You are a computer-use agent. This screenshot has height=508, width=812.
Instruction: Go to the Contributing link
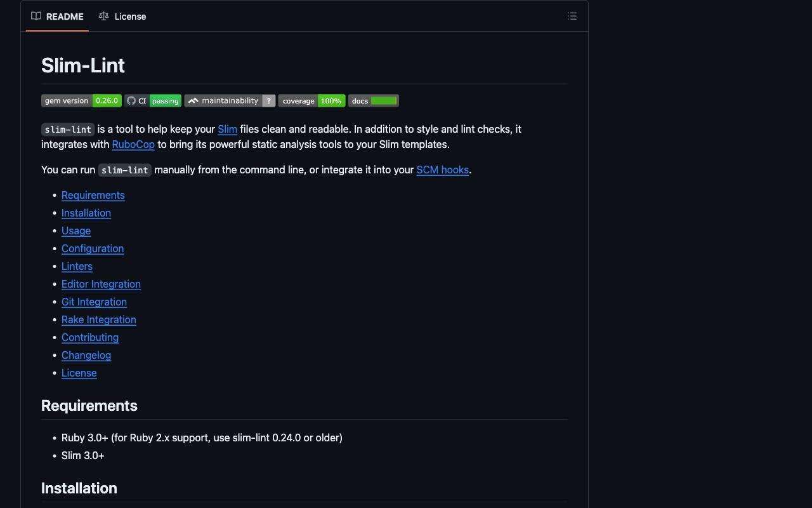pos(90,337)
